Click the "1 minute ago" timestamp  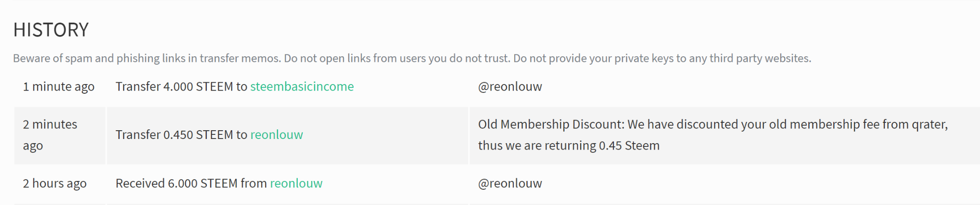[x=59, y=86]
